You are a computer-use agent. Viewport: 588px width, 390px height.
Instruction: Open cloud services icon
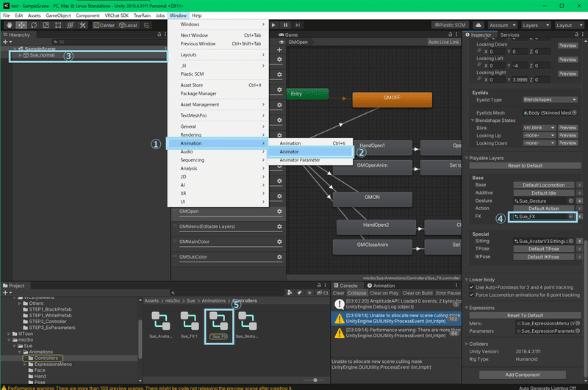[x=478, y=25]
